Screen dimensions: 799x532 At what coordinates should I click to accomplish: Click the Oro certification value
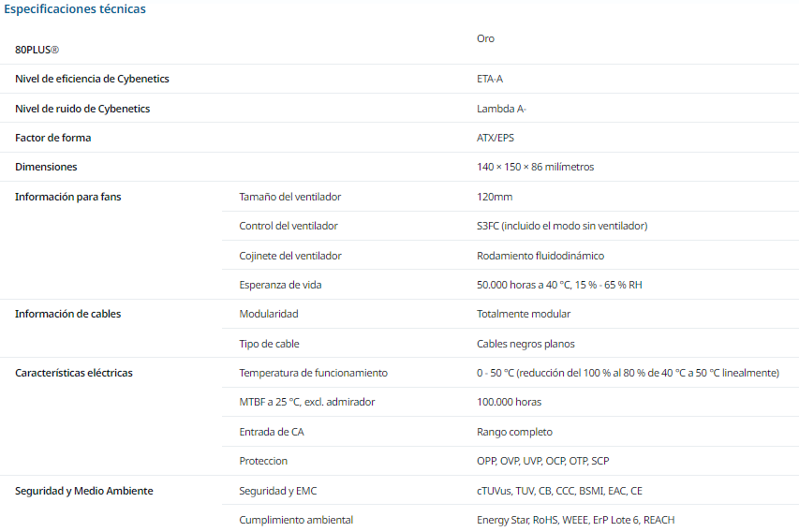485,38
